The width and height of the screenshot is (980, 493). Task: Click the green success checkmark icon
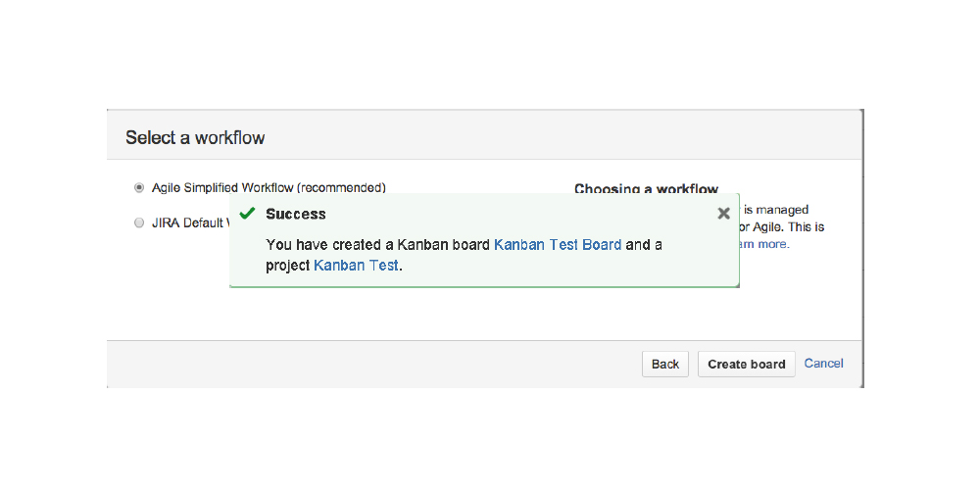pos(247,213)
